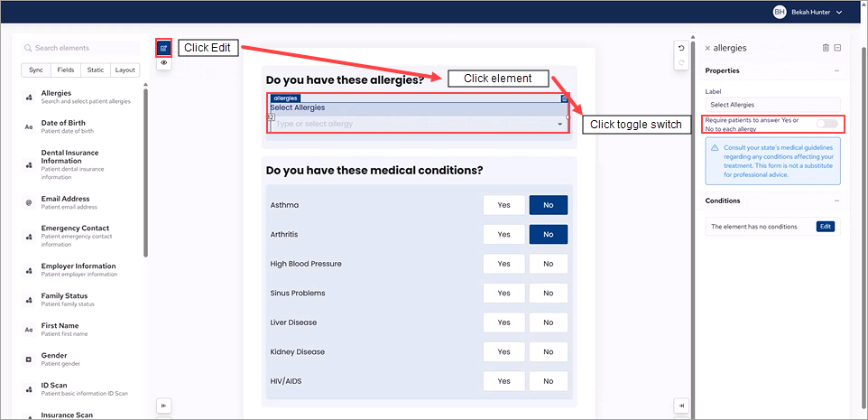Screen dimensions: 868x420
Task: Toggle Require patients to answer Yes or No
Action: pyautogui.click(x=826, y=124)
